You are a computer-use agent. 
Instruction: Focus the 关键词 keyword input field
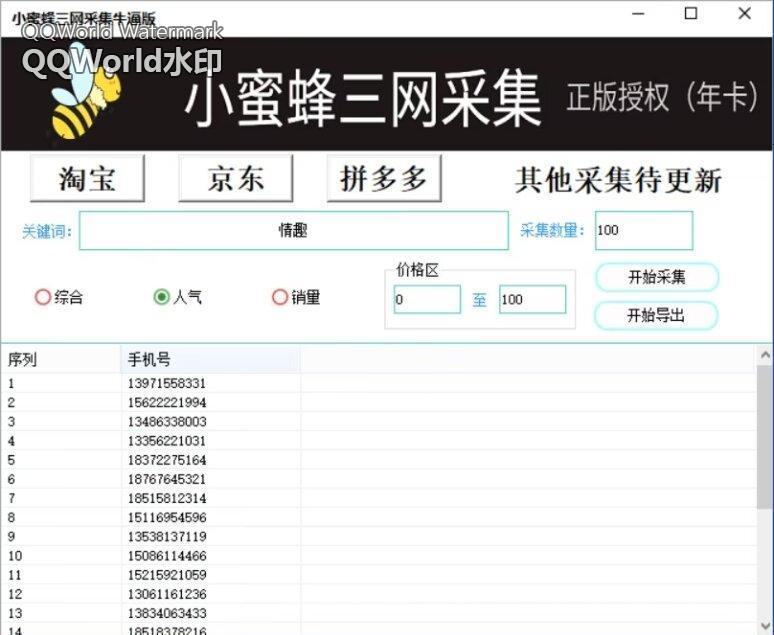click(294, 231)
